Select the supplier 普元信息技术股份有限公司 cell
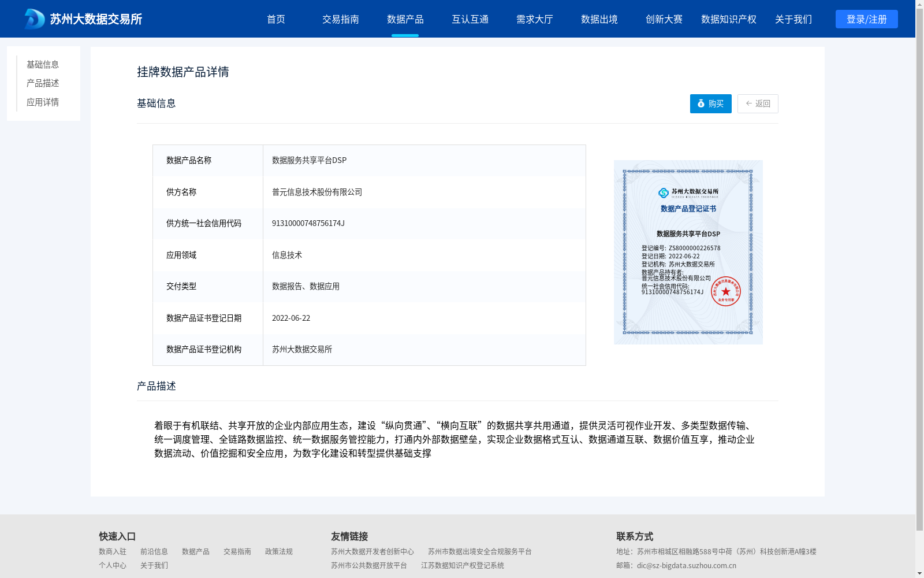This screenshot has width=924, height=578. point(424,192)
